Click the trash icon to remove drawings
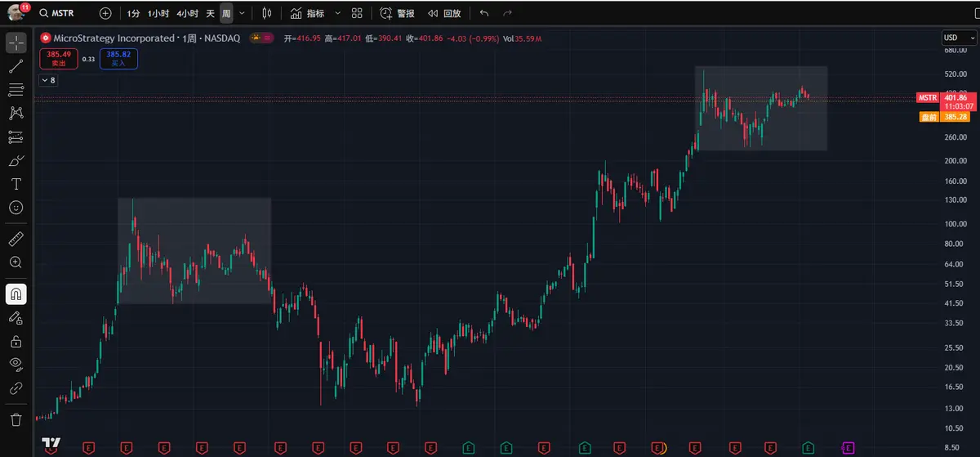This screenshot has height=457, width=980. point(16,419)
